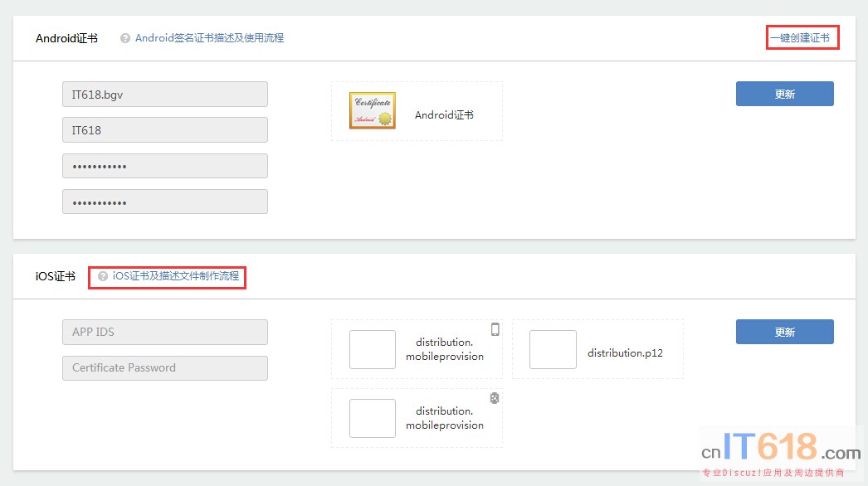868x486 pixels.
Task: Select the first Android password field
Action: [x=165, y=166]
